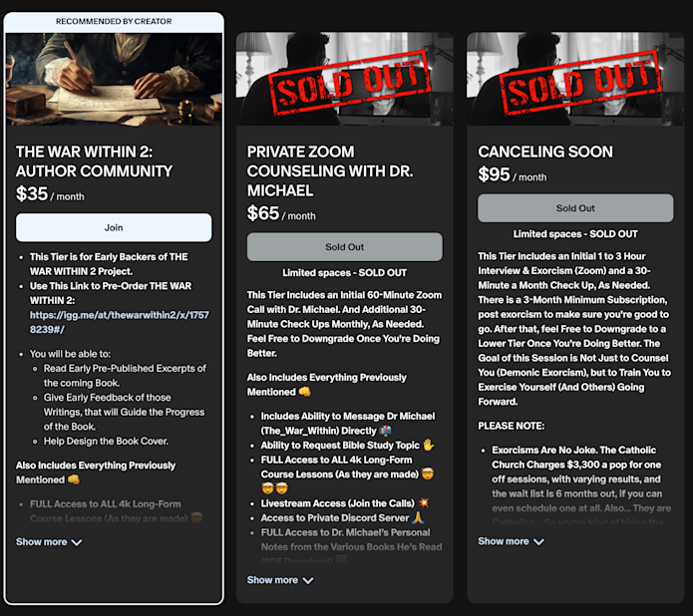Screen dimensions: 693x616
Task: Expand Show more on Author Community tier
Action: pos(49,542)
